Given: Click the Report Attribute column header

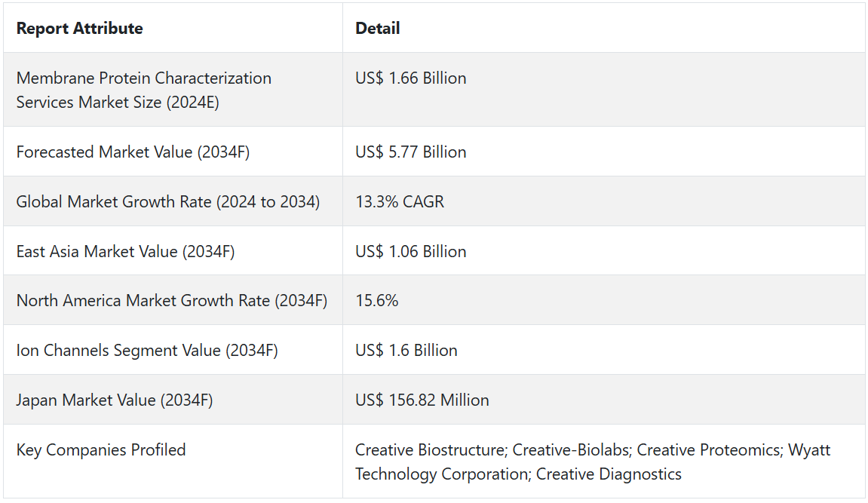Looking at the screenshot, I should [79, 29].
